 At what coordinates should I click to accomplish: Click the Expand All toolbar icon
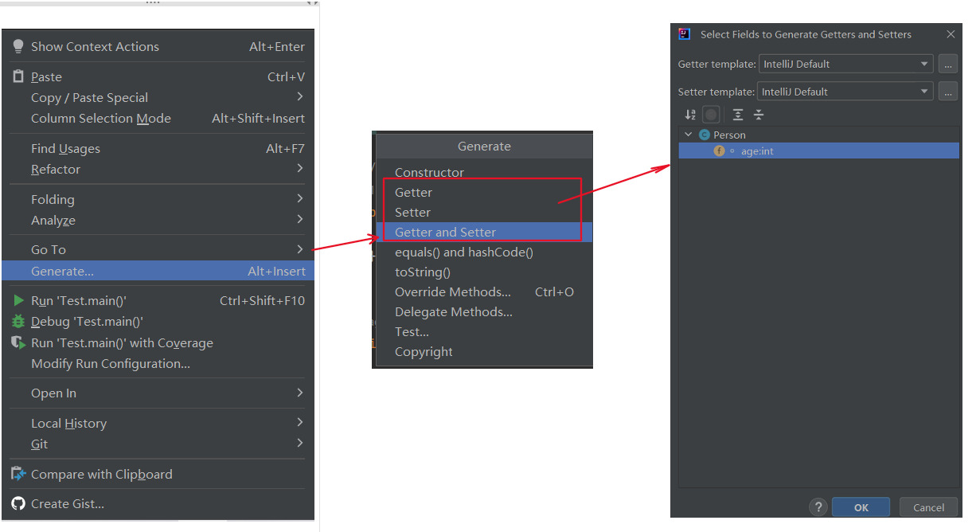click(x=738, y=115)
